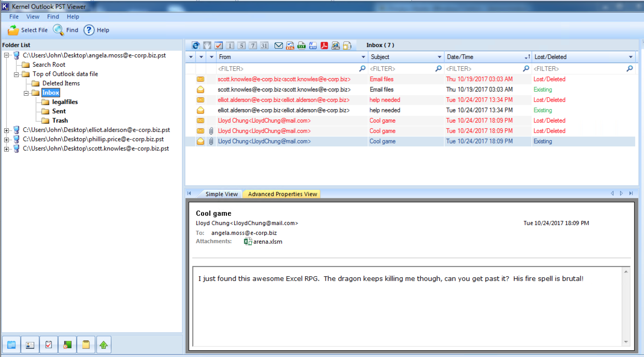This screenshot has width=644, height=357.
Task: Save message as TXT icon
Action: 301,46
